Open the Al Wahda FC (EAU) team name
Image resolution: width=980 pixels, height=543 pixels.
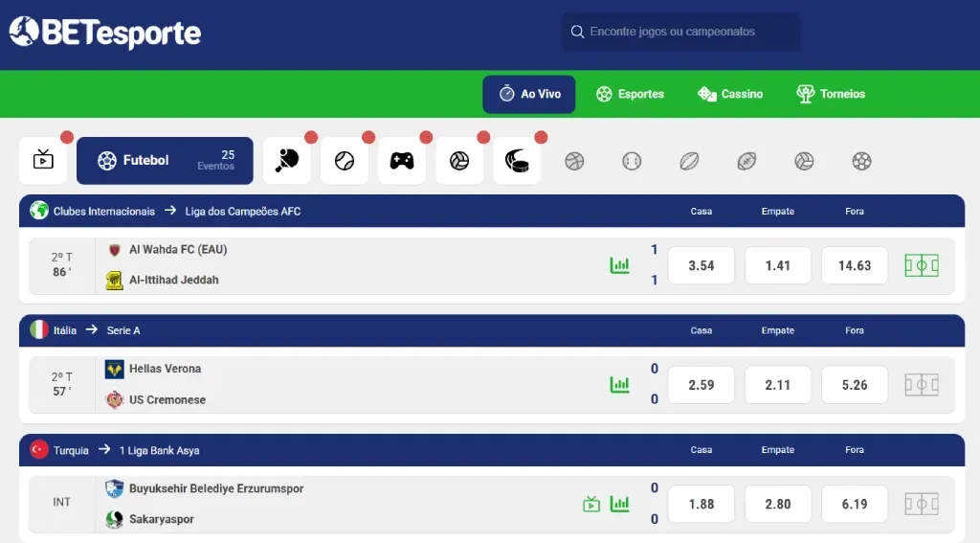(178, 250)
